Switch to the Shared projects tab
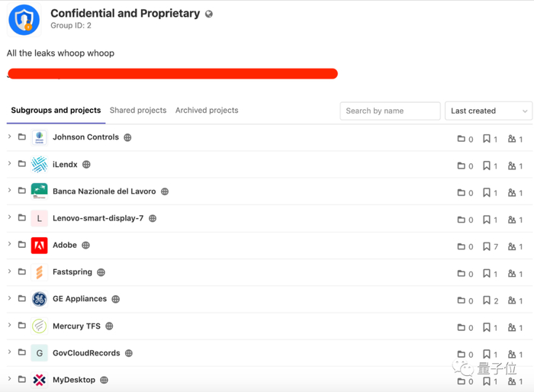Viewport: 534px width, 392px height. point(138,111)
